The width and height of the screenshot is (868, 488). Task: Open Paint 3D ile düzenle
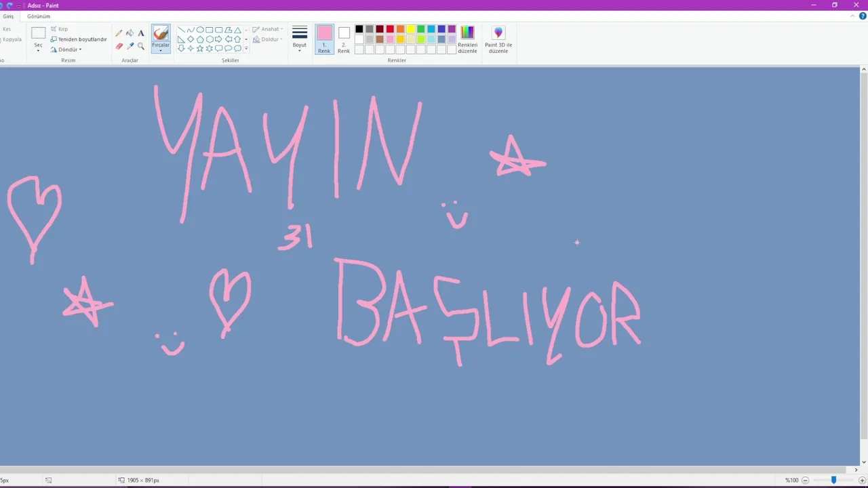pos(498,40)
